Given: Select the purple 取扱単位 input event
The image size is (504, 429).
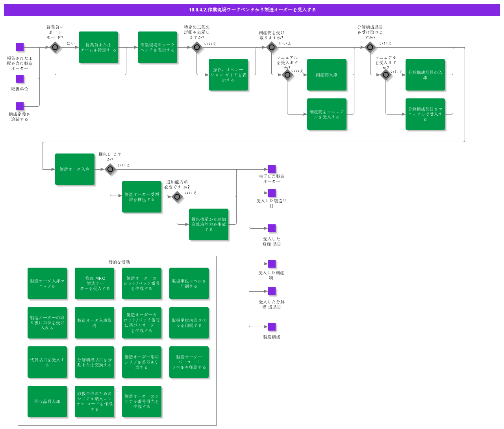Looking at the screenshot, I should click(x=20, y=79).
